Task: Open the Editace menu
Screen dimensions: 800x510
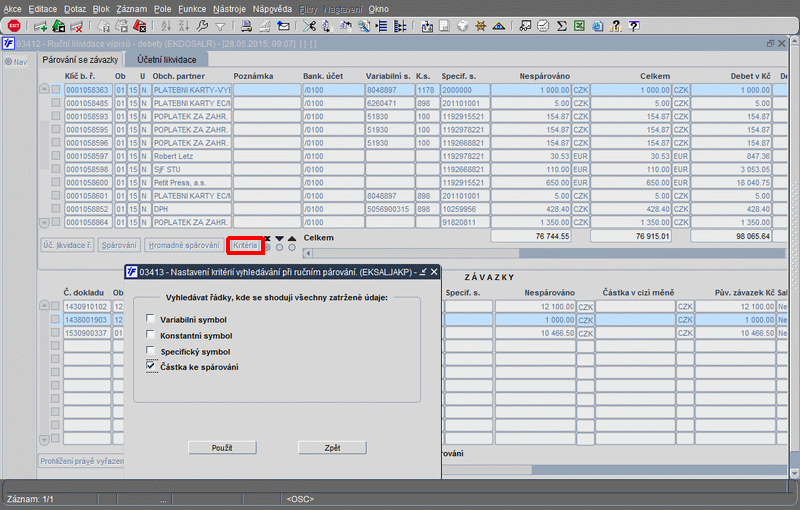Action: click(x=43, y=9)
